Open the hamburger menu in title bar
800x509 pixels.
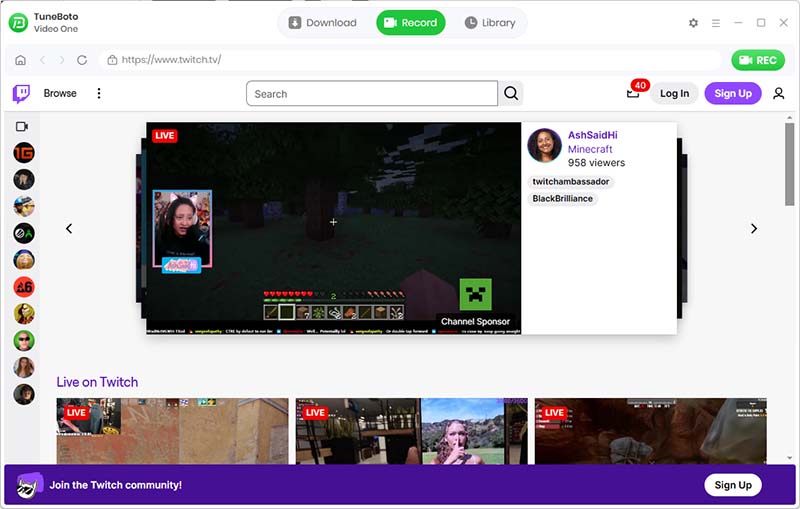[716, 23]
